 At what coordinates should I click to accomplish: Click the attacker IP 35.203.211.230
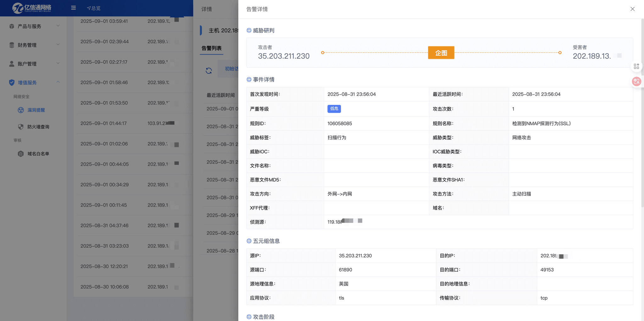point(284,56)
